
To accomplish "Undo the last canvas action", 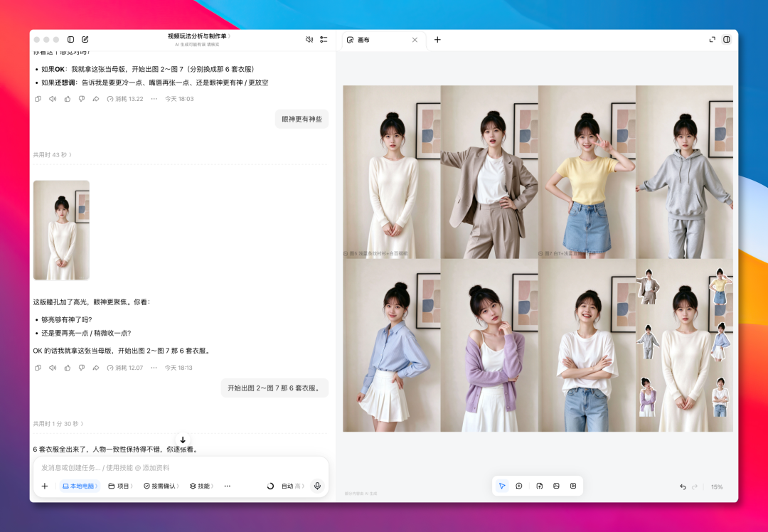I will click(x=683, y=487).
